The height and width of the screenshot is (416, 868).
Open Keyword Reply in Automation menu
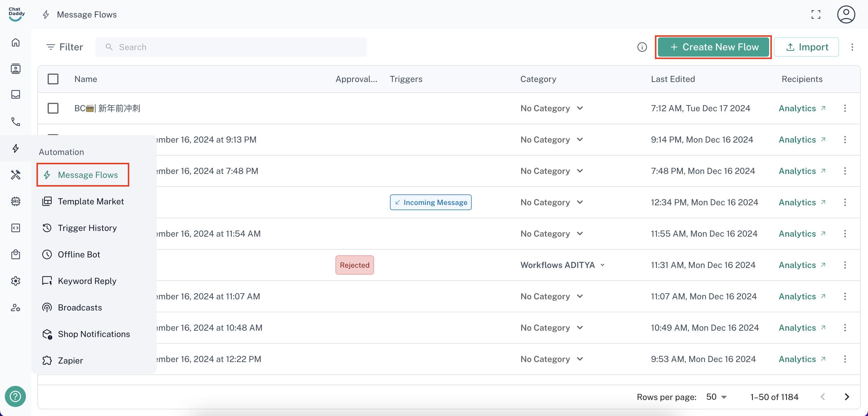87,281
